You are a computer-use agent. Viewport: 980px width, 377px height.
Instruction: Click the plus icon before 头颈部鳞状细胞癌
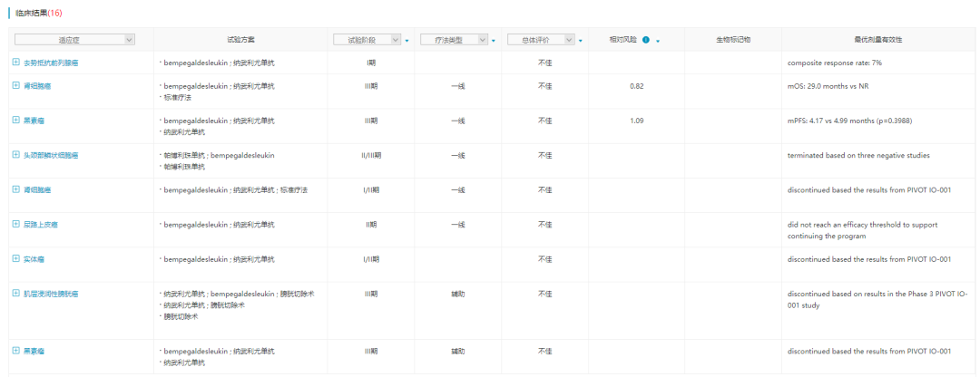(15, 155)
